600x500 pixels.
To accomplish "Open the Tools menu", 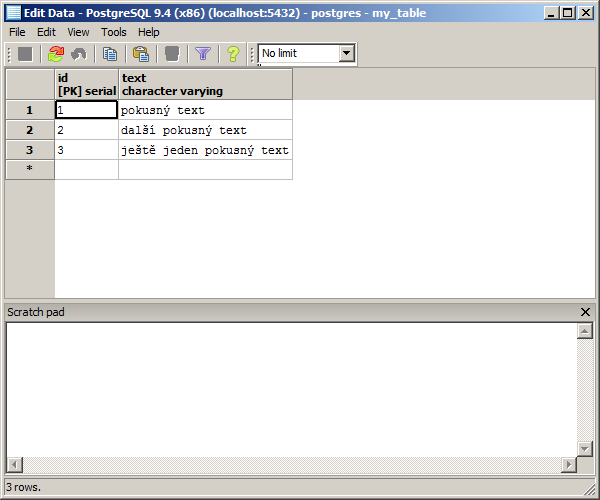I will (x=114, y=32).
